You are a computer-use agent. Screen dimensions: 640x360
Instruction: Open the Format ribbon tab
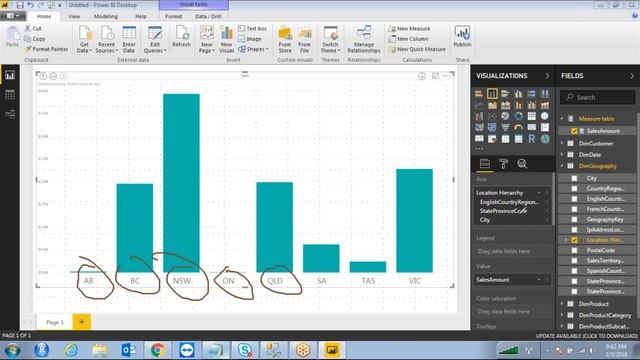(173, 16)
